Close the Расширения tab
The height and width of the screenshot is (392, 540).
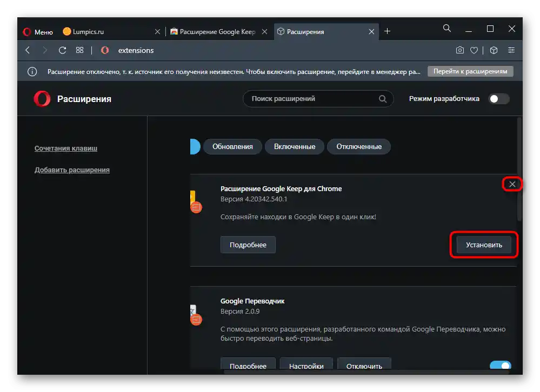[x=371, y=32]
